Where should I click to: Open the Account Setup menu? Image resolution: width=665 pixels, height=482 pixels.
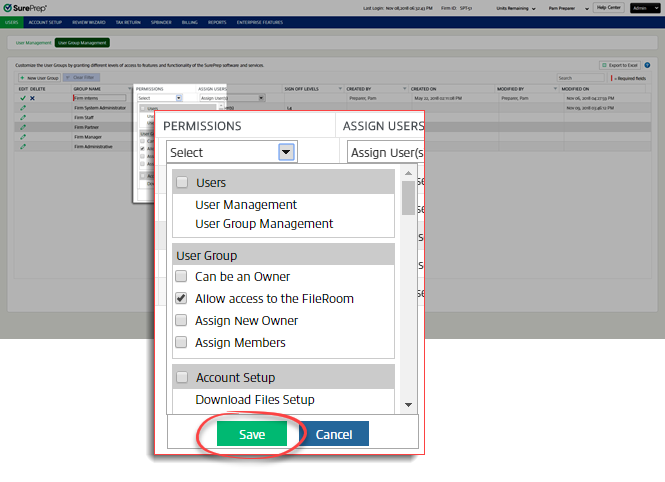pyautogui.click(x=45, y=20)
